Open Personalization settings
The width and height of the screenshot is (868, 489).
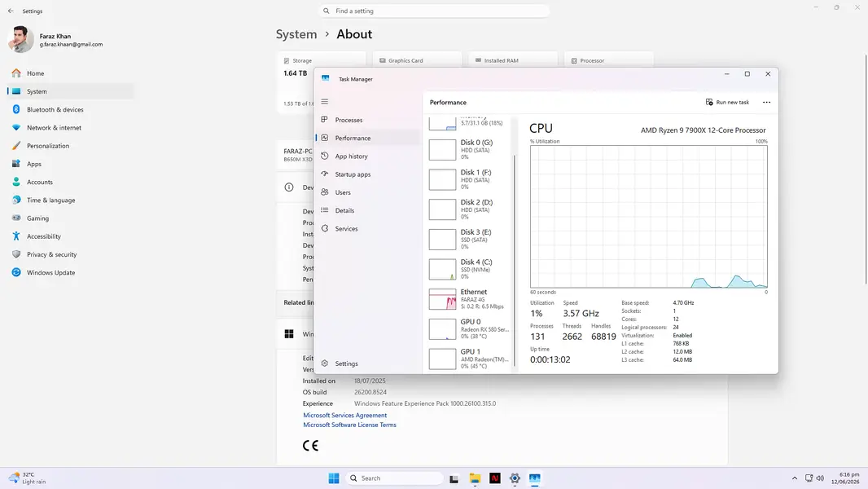click(x=70, y=146)
